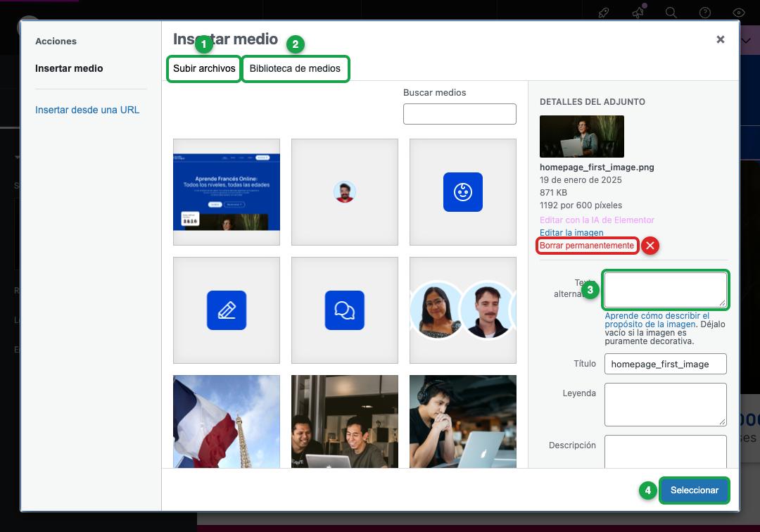
Task: Click the DETALLES DEL ADJUNTO heading
Action: tap(593, 102)
